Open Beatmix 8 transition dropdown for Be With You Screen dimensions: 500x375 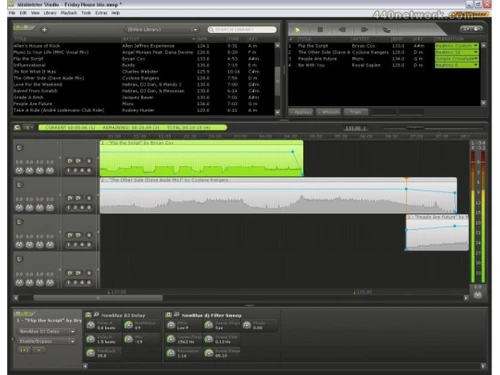457,65
